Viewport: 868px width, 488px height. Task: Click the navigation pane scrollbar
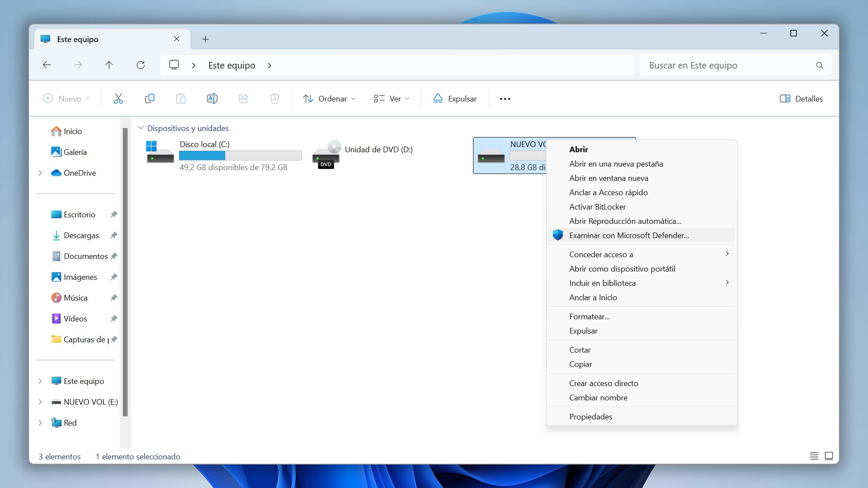(125, 272)
